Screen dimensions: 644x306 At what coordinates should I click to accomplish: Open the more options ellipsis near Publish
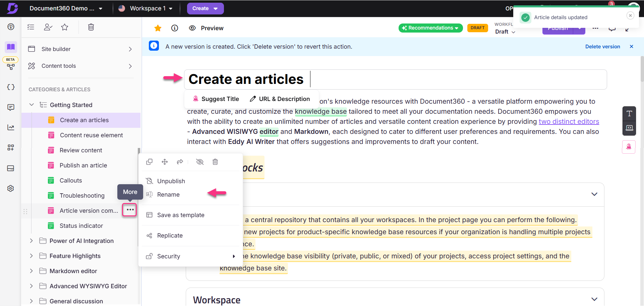click(x=595, y=29)
